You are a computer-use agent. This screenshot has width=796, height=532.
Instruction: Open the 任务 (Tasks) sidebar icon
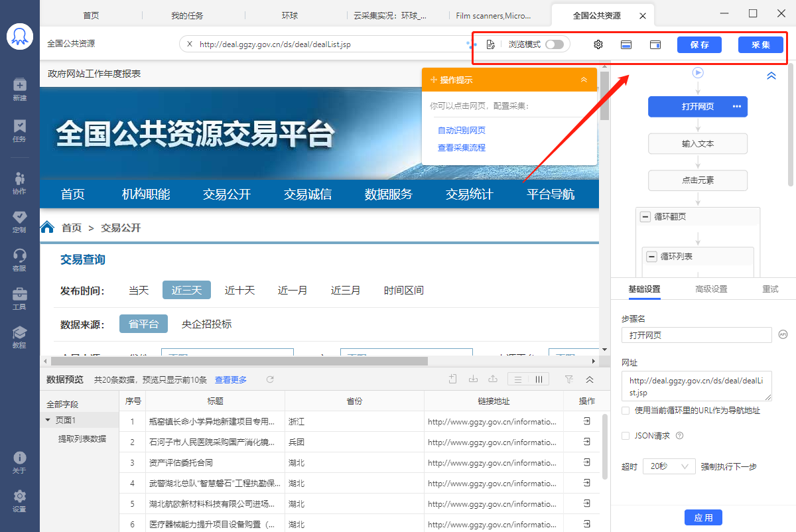point(19,130)
